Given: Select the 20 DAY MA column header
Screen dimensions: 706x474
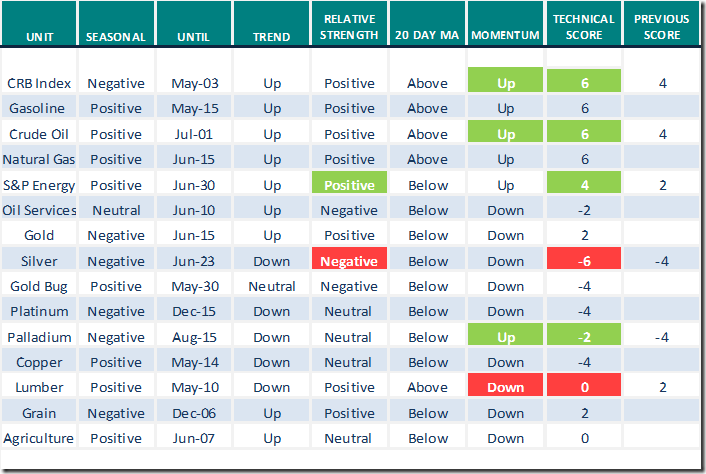Looking at the screenshot, I should [x=427, y=36].
